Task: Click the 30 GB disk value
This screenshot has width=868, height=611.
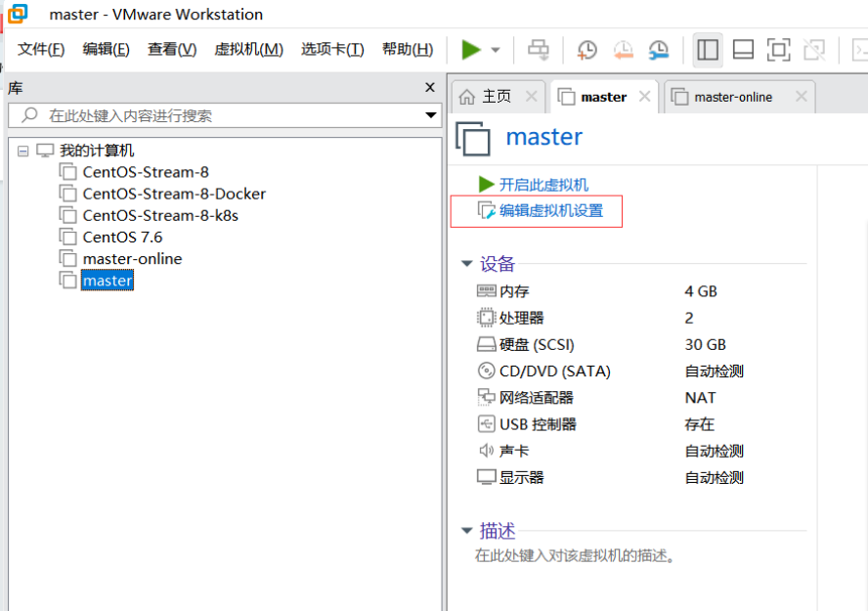Action: [x=706, y=344]
